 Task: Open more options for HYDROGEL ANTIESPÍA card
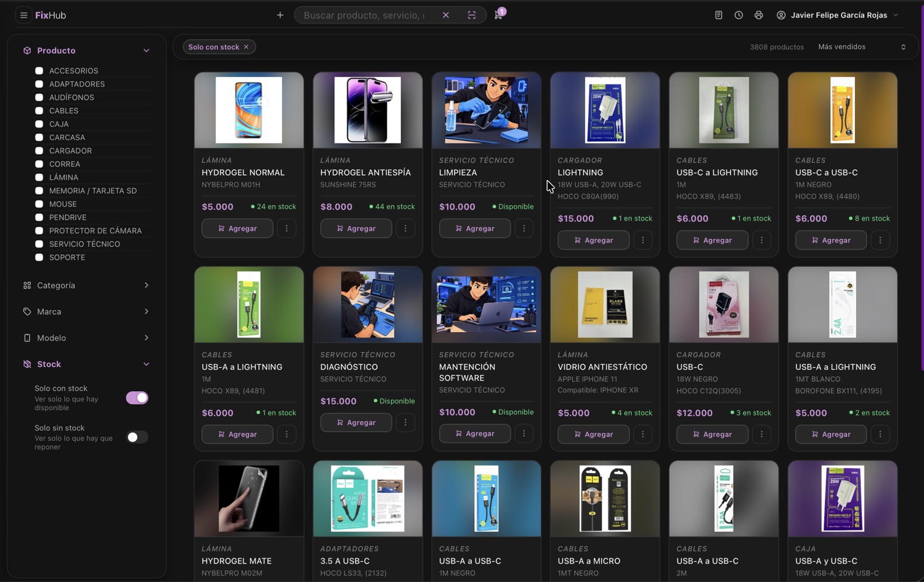point(405,228)
